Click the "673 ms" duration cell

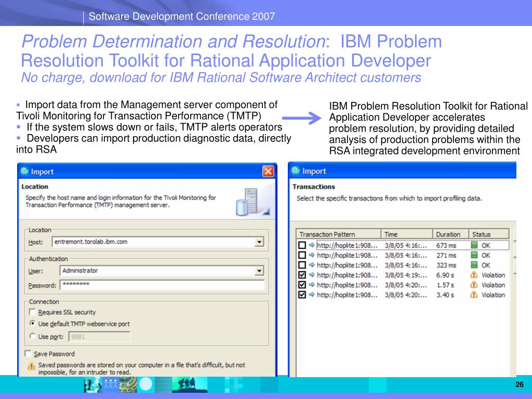pyautogui.click(x=446, y=245)
